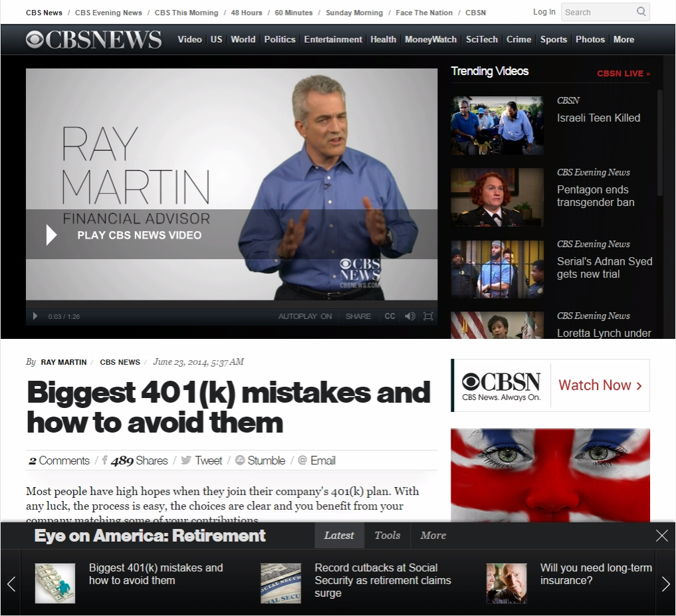Open the Entertainment section
The image size is (676, 616).
pyautogui.click(x=333, y=39)
